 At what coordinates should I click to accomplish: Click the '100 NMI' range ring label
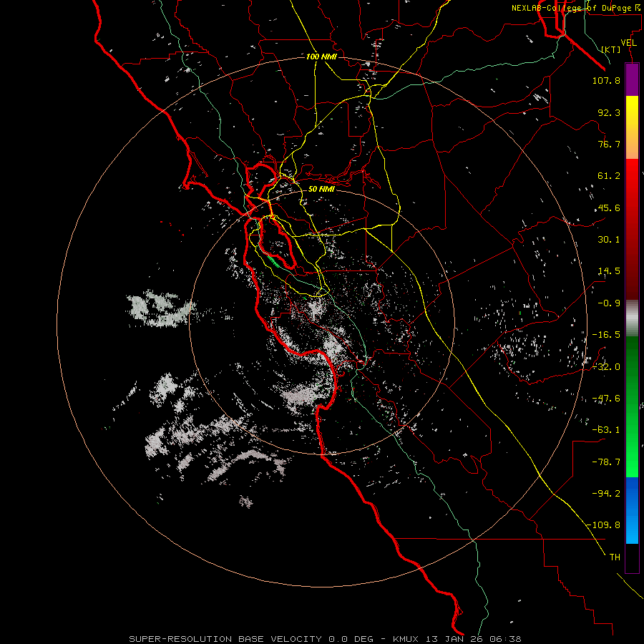[321, 57]
